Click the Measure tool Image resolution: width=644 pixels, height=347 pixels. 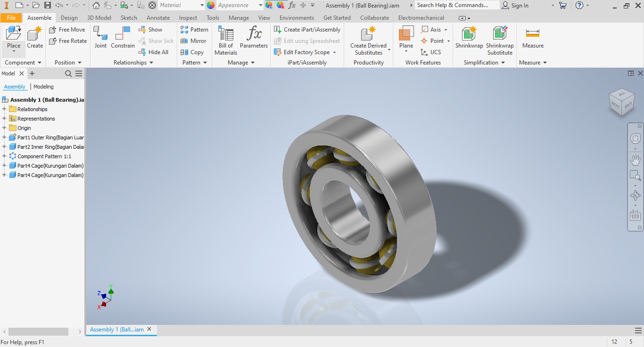pos(533,37)
